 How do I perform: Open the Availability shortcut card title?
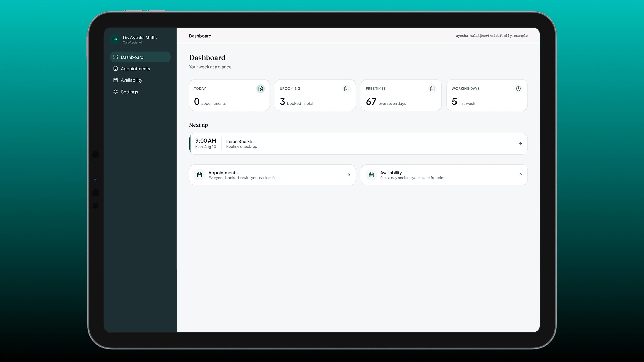pos(391,173)
